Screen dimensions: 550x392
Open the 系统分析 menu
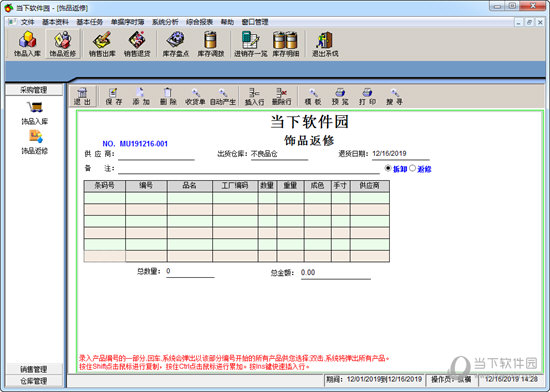[x=165, y=22]
